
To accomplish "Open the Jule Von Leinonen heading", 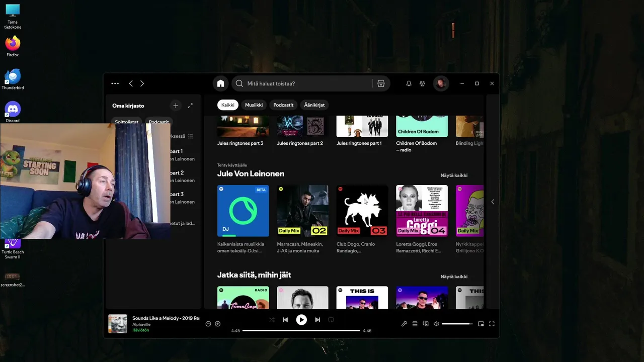I will coord(251,173).
